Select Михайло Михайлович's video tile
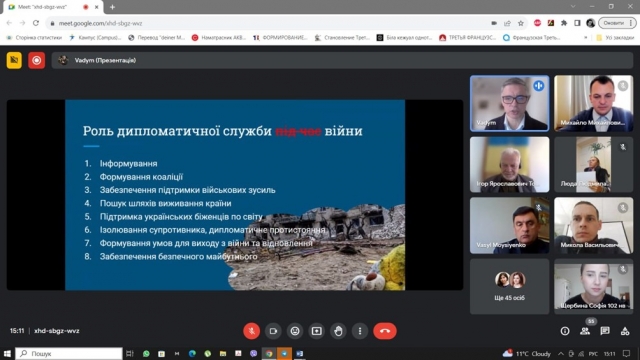This screenshot has height=360, width=640. [x=593, y=103]
